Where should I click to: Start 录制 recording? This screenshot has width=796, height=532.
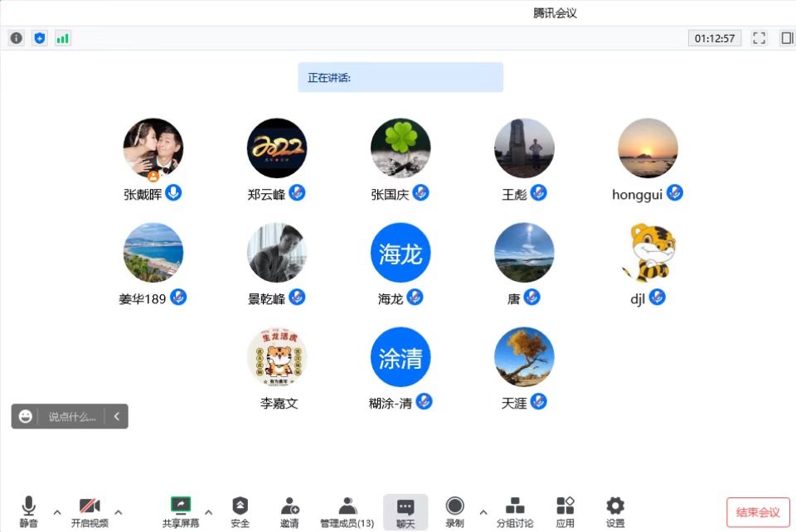coord(454,511)
